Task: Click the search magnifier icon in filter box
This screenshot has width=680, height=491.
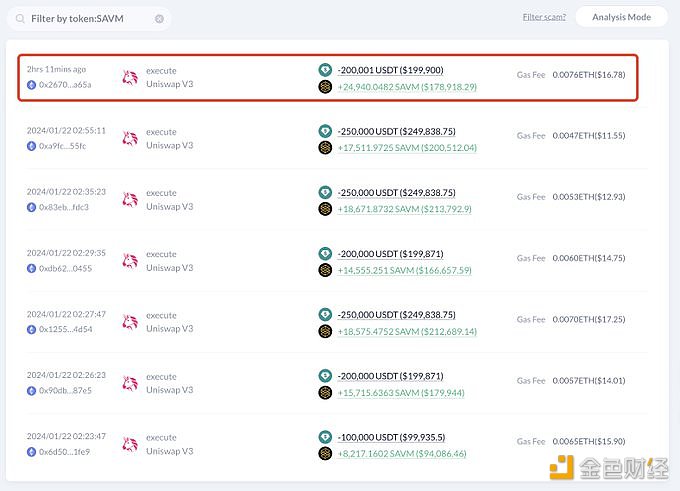Action: coord(20,19)
